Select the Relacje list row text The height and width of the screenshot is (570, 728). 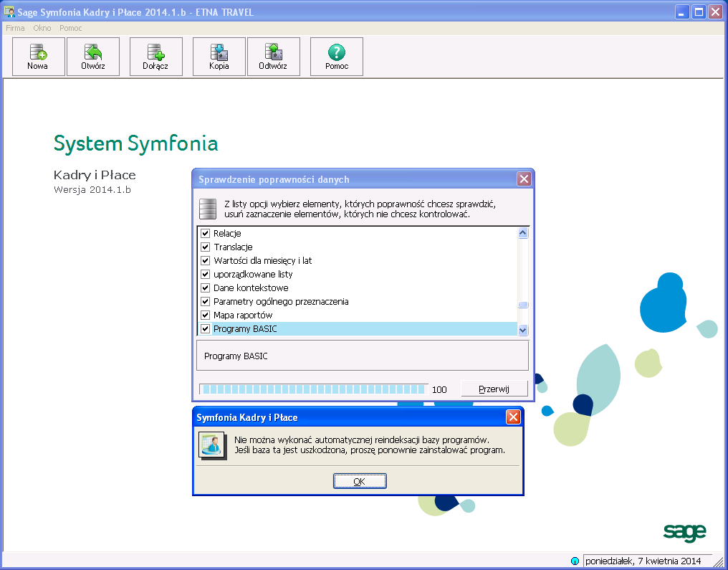click(228, 233)
